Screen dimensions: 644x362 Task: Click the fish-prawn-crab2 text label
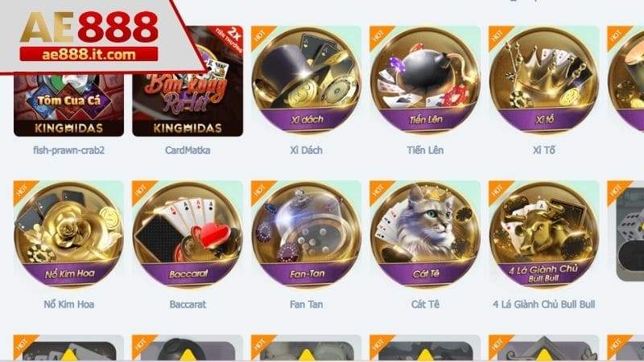click(68, 150)
